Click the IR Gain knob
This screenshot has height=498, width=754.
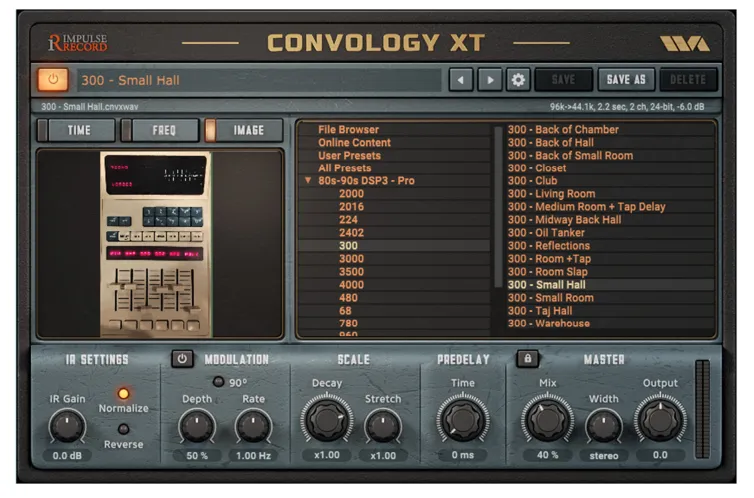(x=67, y=426)
